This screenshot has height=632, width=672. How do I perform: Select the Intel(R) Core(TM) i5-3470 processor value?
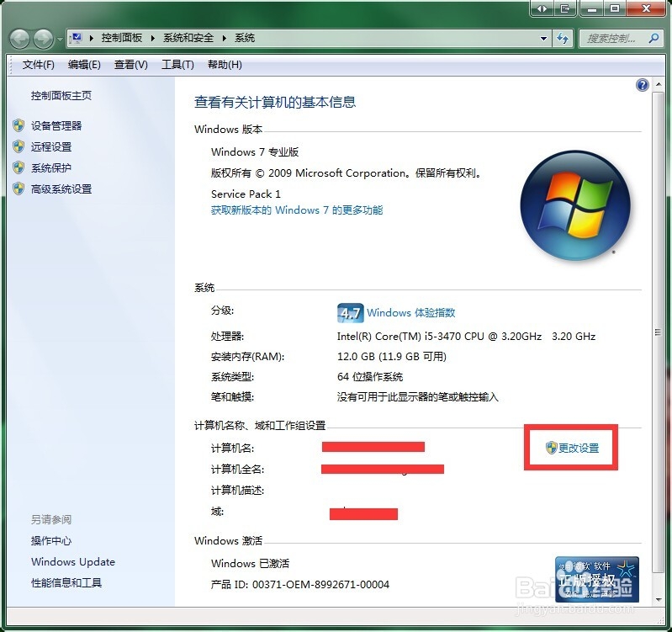click(x=466, y=336)
